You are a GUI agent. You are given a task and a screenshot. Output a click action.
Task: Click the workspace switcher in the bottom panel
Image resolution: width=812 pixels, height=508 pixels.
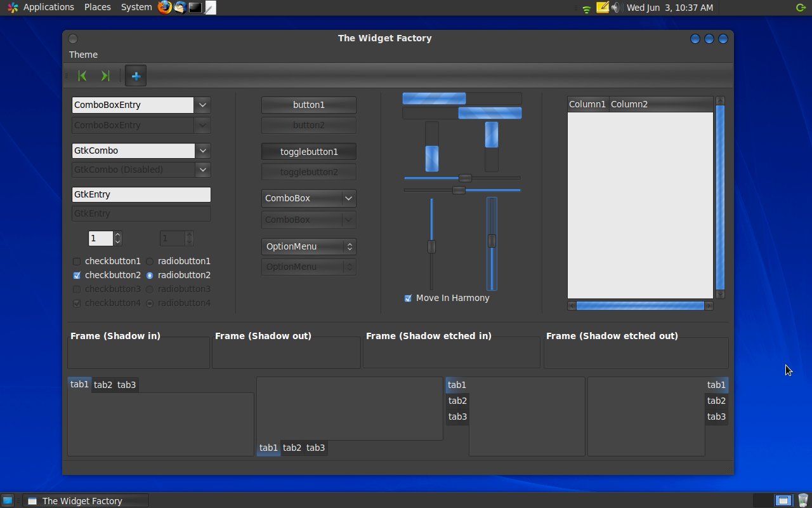pyautogui.click(x=773, y=500)
